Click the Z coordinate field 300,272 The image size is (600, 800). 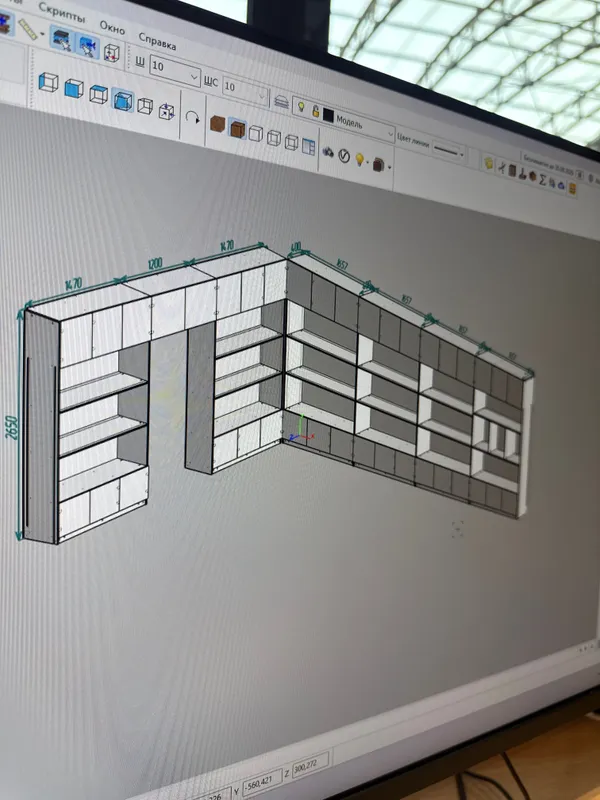click(310, 765)
